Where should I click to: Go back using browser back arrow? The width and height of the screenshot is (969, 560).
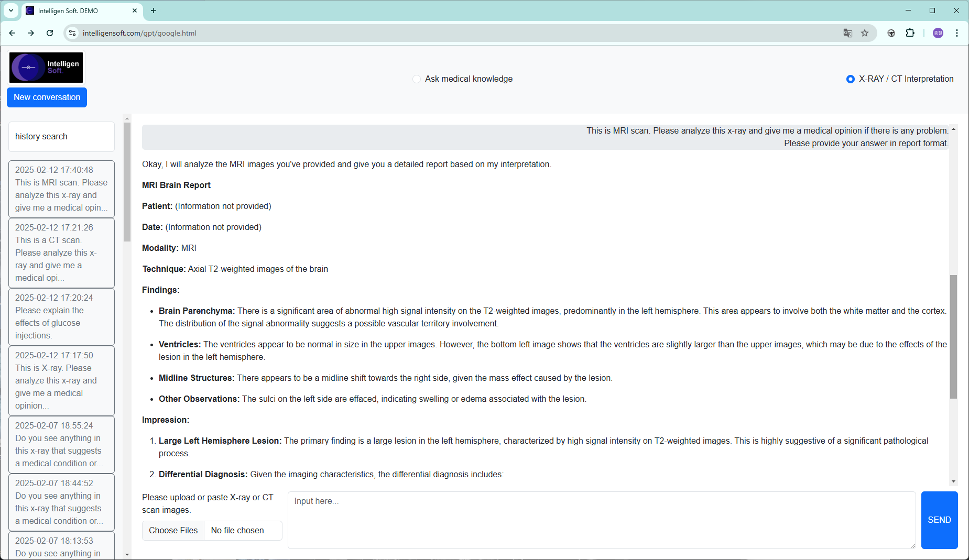[x=12, y=33]
